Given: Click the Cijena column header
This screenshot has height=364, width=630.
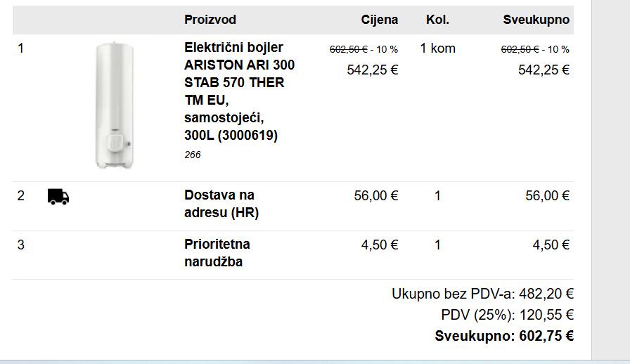Looking at the screenshot, I should 380,20.
